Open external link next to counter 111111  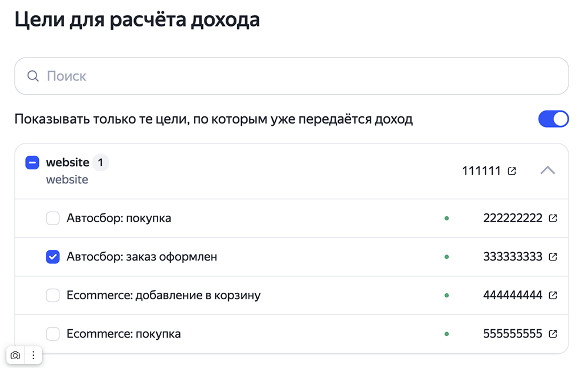[x=512, y=171]
